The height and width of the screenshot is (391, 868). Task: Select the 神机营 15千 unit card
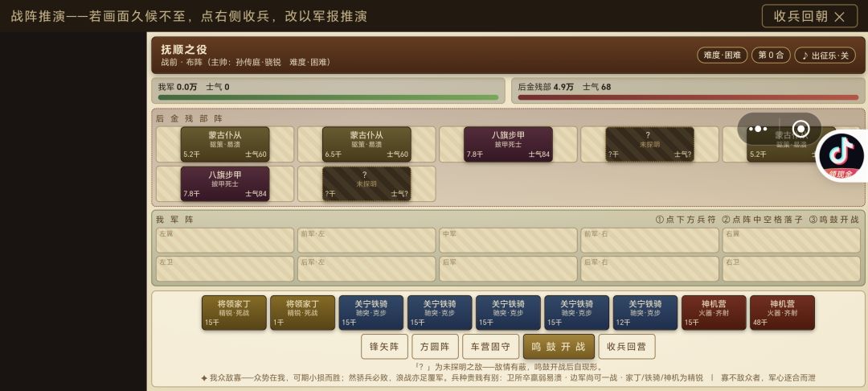(x=714, y=312)
